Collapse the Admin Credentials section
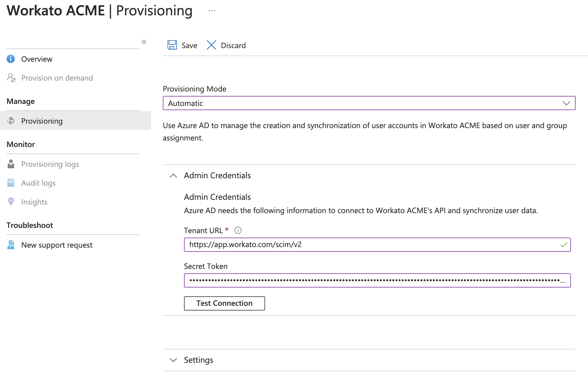Viewport: 588px width, 379px height. [173, 175]
